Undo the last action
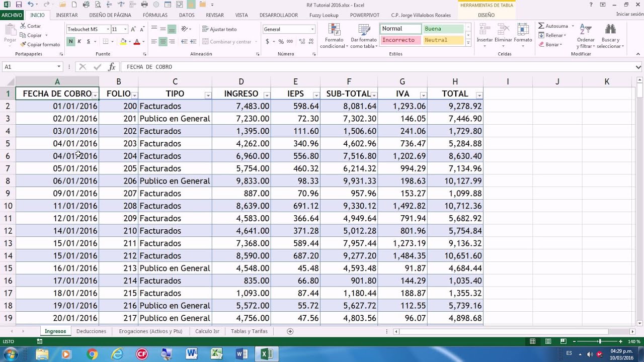Viewport: 644px width, 362px height. [x=30, y=5]
